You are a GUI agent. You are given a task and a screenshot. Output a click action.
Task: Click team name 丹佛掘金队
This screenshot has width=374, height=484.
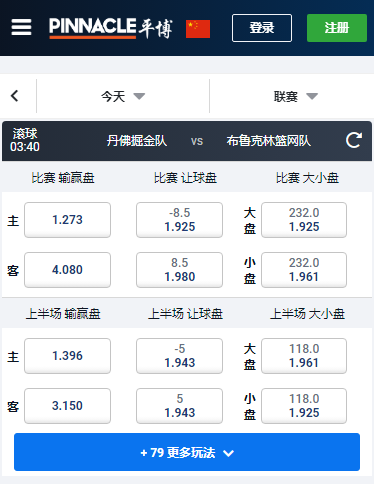click(x=137, y=141)
